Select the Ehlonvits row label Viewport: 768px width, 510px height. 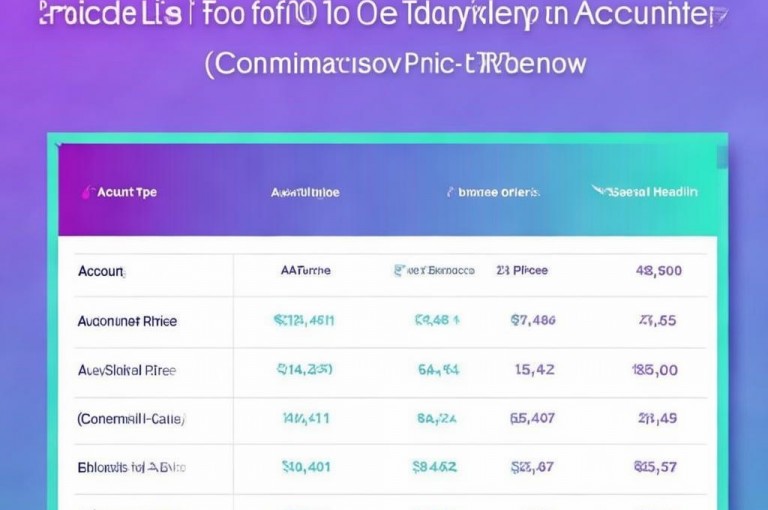pos(132,467)
